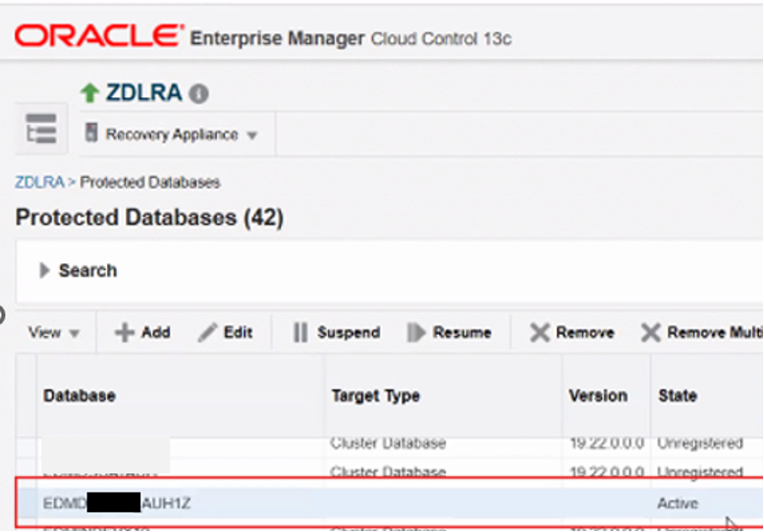This screenshot has height=532, width=764.
Task: Sort by Database column header
Action: click(x=80, y=396)
